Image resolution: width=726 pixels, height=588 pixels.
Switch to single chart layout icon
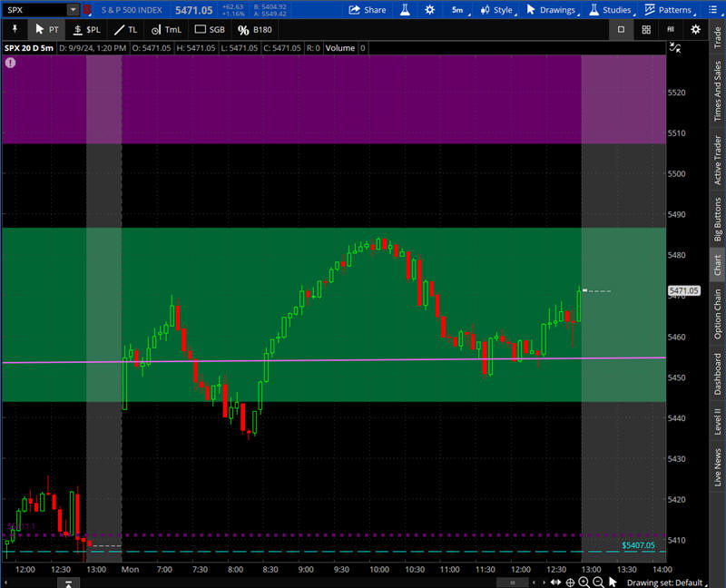pos(621,29)
